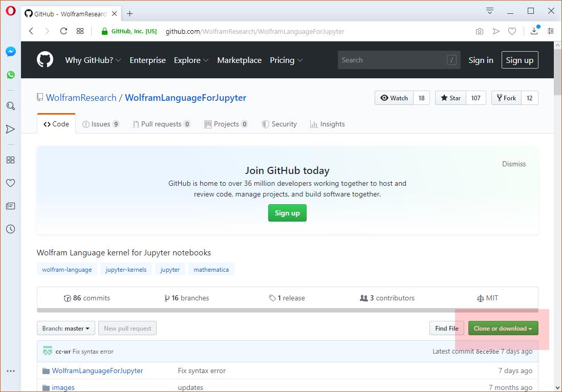Select the Code tab
Screen dimensions: 562x392
coord(56,124)
